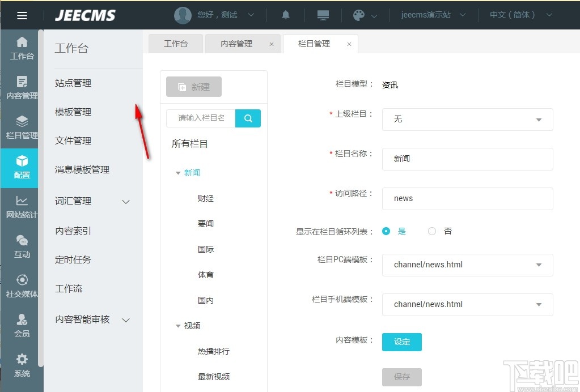Click the notification bell icon

coord(286,15)
